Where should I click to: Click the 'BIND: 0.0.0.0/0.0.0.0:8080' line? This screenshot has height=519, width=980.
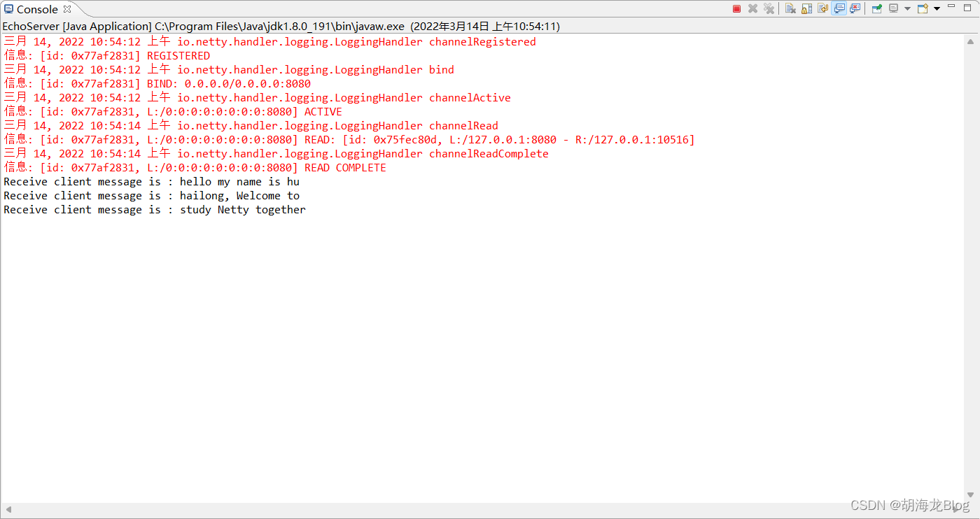pyautogui.click(x=157, y=83)
